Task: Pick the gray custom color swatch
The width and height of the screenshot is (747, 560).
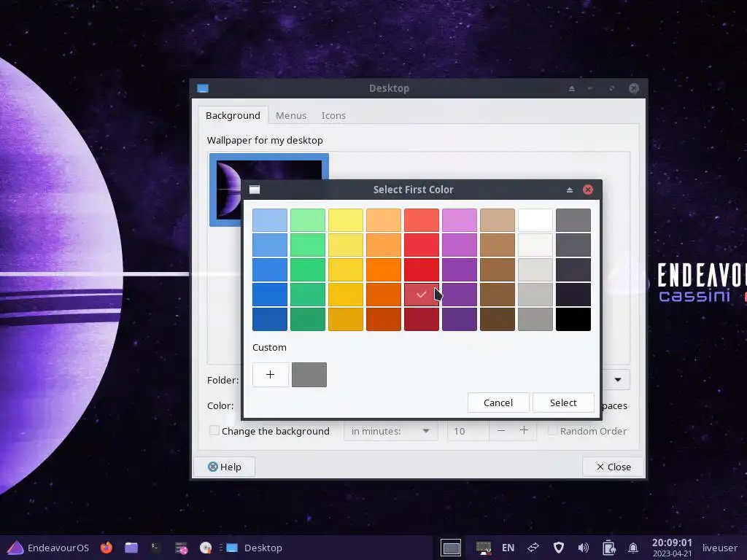Action: [x=309, y=374]
